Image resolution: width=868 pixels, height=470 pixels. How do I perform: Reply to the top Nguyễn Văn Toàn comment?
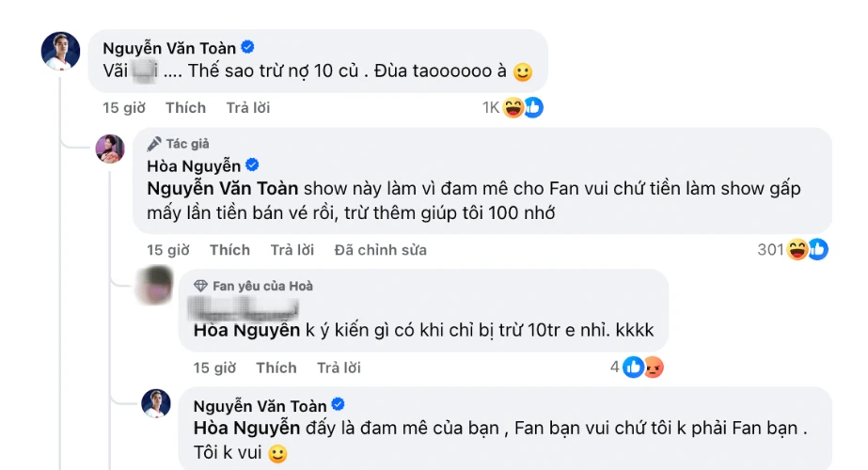(x=248, y=108)
